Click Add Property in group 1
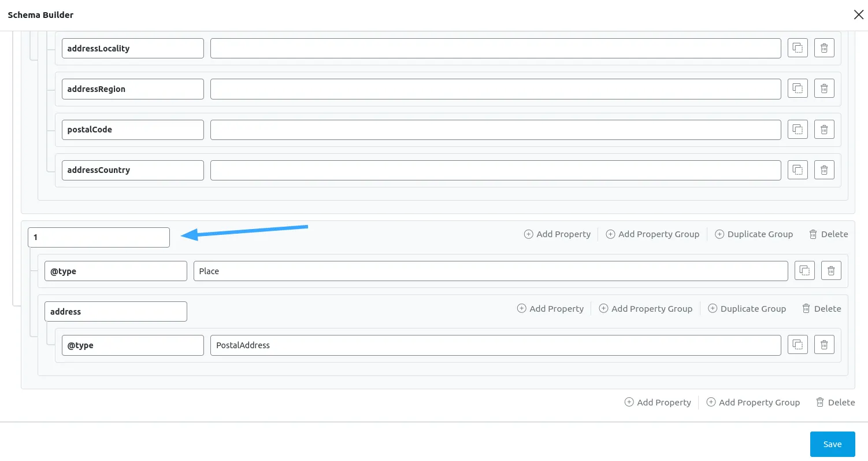 tap(557, 234)
